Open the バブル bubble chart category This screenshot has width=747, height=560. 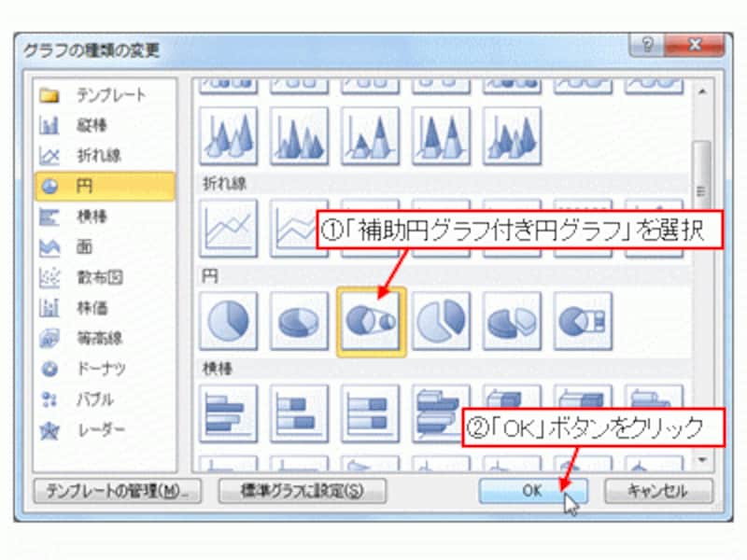point(105,399)
